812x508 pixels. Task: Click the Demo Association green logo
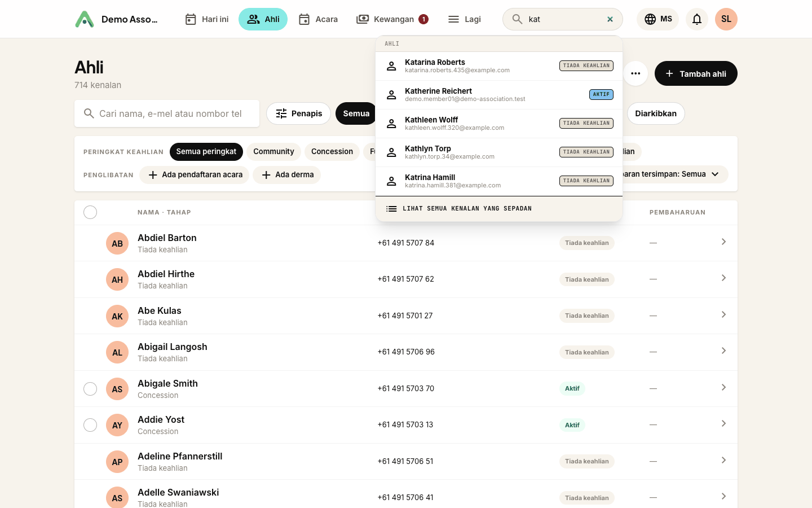[x=85, y=19]
